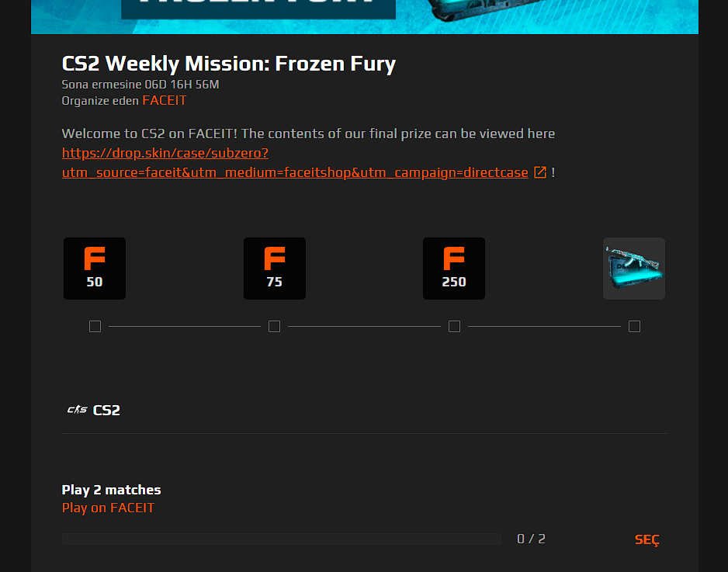The width and height of the screenshot is (728, 572).
Task: Click the orange SEÇ button
Action: tap(647, 539)
